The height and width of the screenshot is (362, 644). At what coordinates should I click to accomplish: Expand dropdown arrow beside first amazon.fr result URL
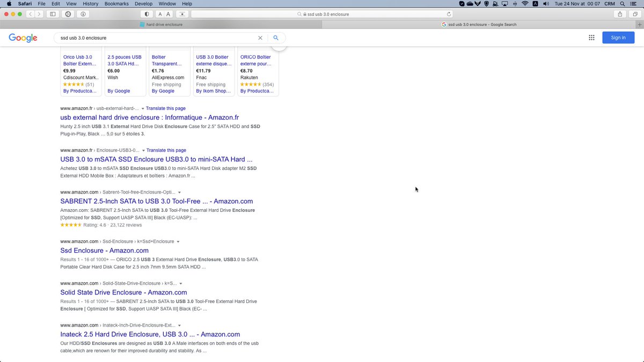coord(142,109)
